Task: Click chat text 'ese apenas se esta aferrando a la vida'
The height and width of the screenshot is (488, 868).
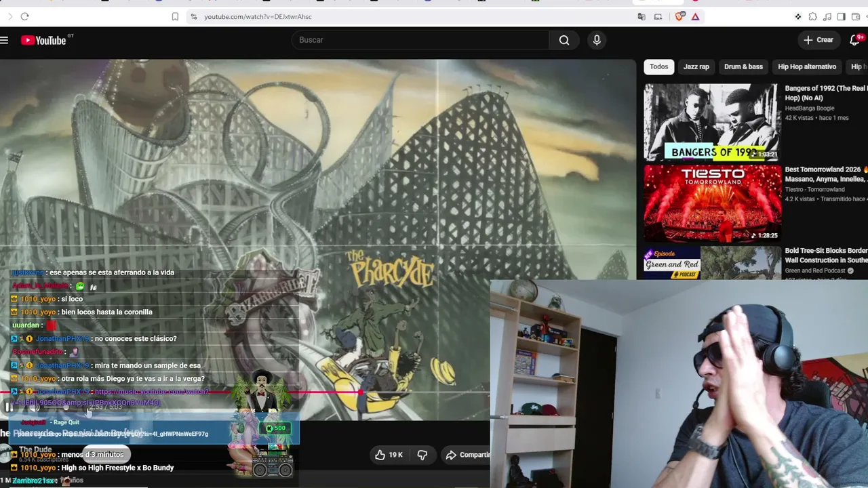Action: pos(112,272)
